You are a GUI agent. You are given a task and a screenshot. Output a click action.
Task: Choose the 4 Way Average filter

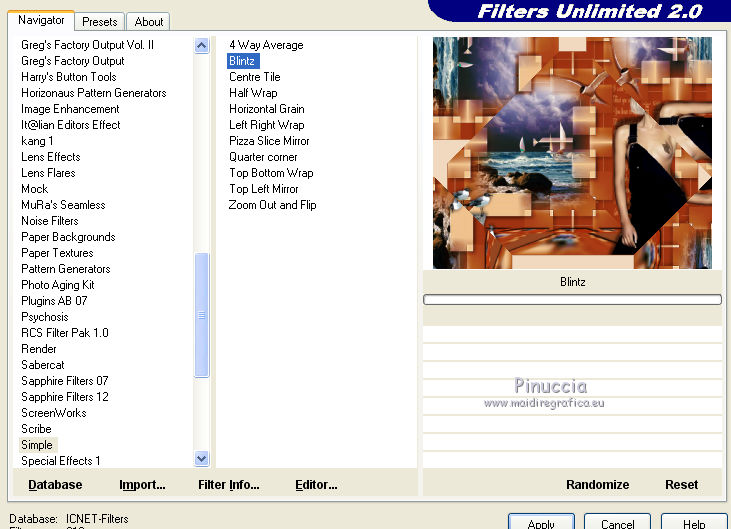pyautogui.click(x=266, y=45)
